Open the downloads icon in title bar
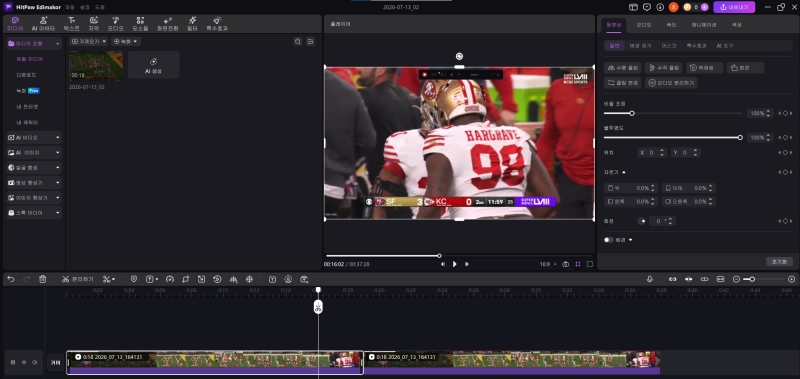800x379 pixels. coord(660,7)
